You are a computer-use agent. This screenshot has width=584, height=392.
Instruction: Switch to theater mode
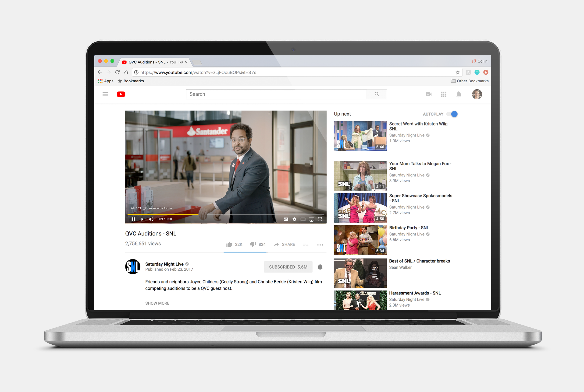(303, 219)
